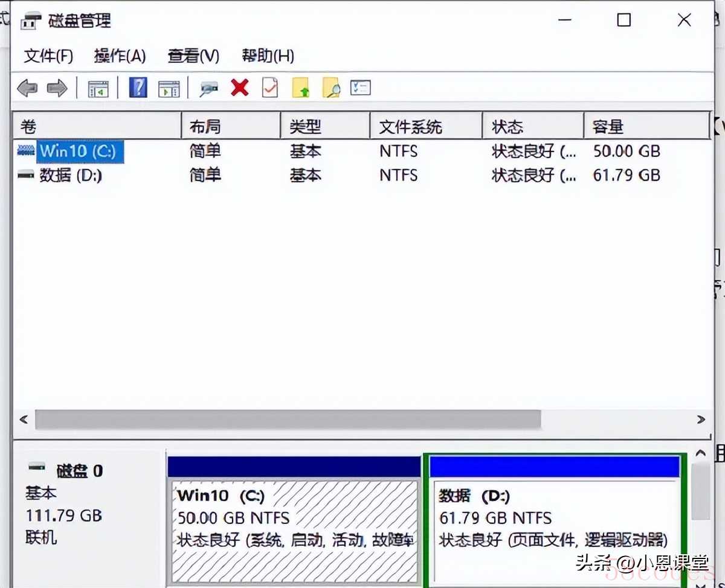The height and width of the screenshot is (588, 725).
Task: Click the Forward arrow toolbar icon
Action: click(x=57, y=89)
